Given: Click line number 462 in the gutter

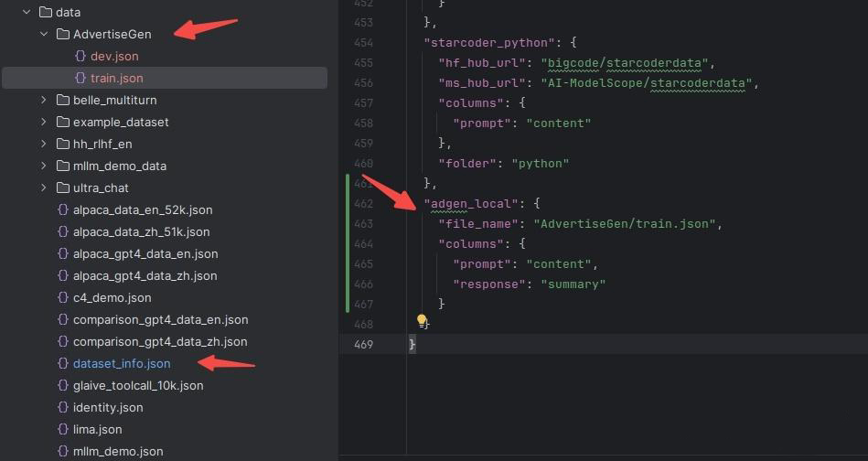Looking at the screenshot, I should point(363,204).
